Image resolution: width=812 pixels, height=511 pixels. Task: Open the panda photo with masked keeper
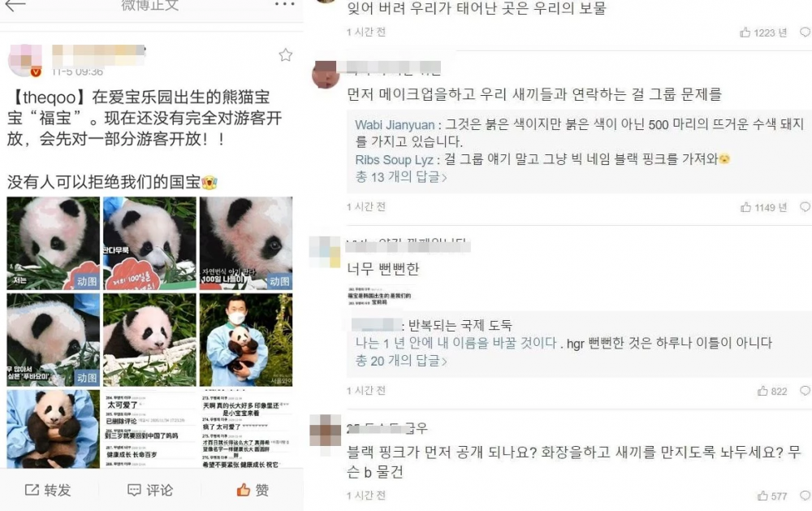[246, 340]
